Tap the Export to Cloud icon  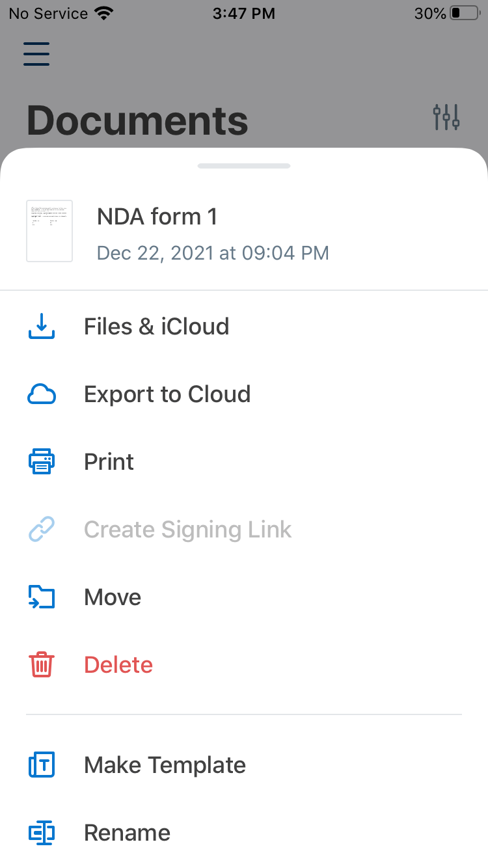[x=42, y=394]
